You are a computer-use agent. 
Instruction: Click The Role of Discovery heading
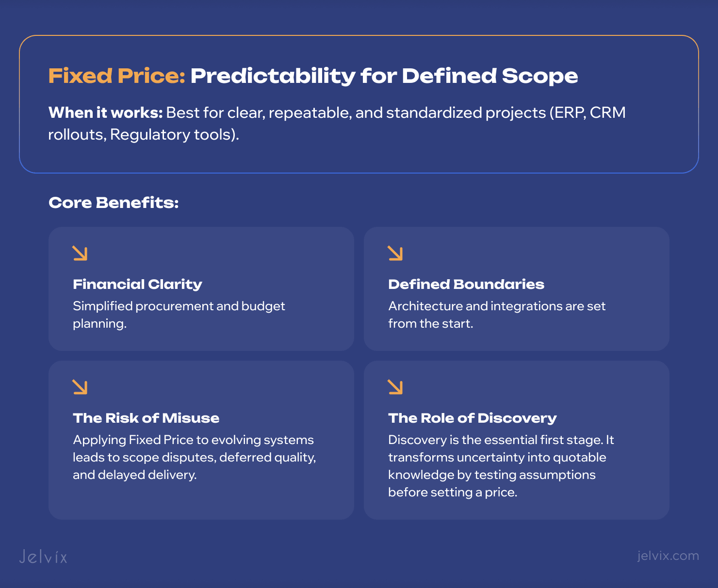pyautogui.click(x=472, y=418)
